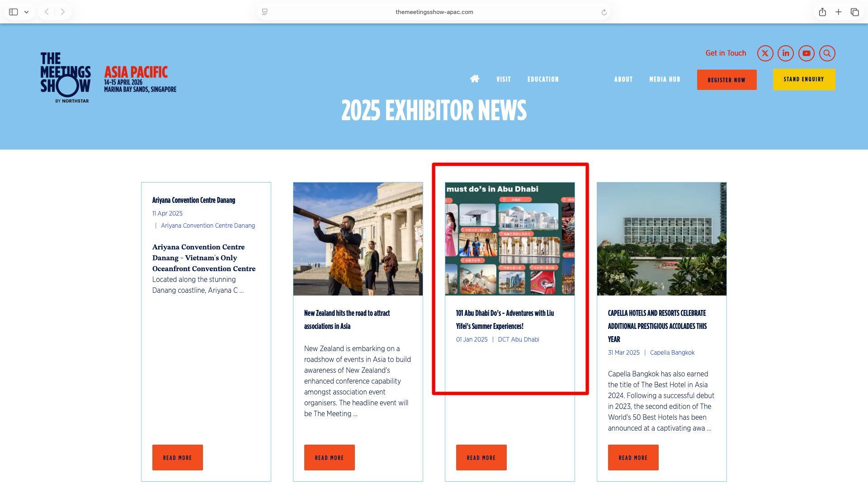Open the X (Twitter) social icon
The width and height of the screenshot is (868, 488).
[x=765, y=53]
